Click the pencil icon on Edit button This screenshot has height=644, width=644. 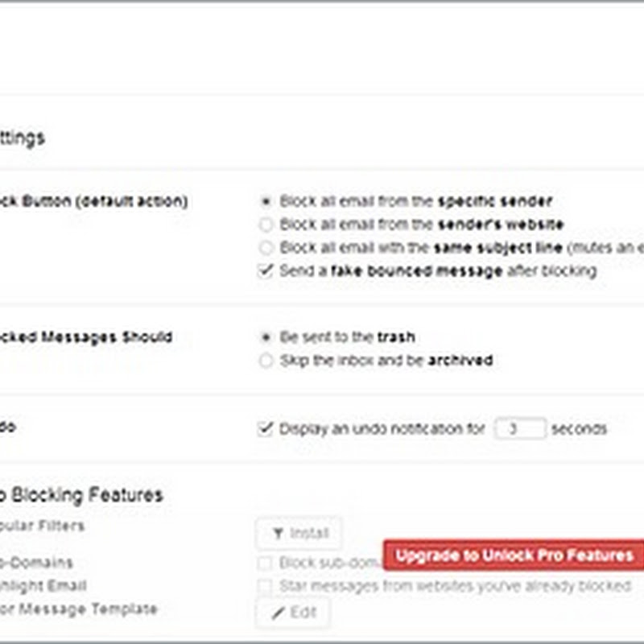click(279, 613)
